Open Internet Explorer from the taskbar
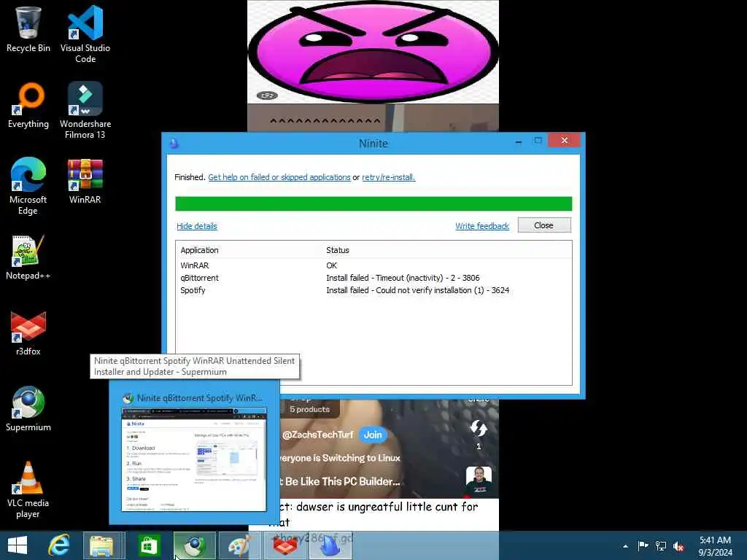Viewport: 747px width, 560px height. tap(59, 545)
